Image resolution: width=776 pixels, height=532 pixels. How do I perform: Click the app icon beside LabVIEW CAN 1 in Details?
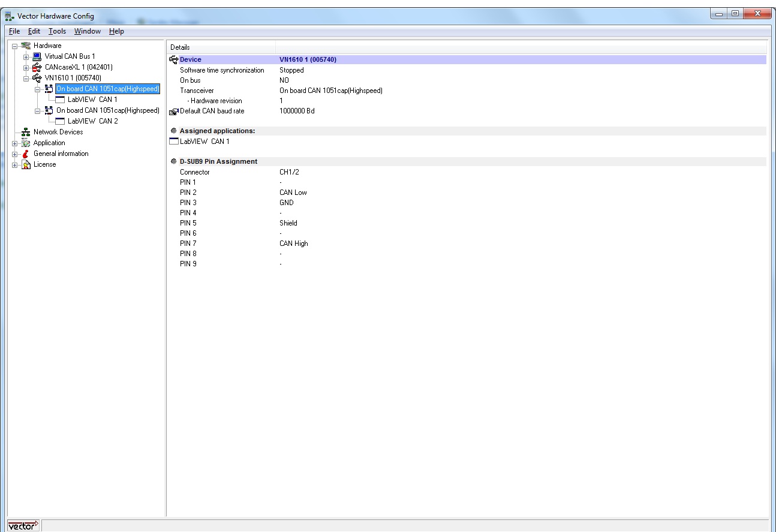pyautogui.click(x=174, y=142)
